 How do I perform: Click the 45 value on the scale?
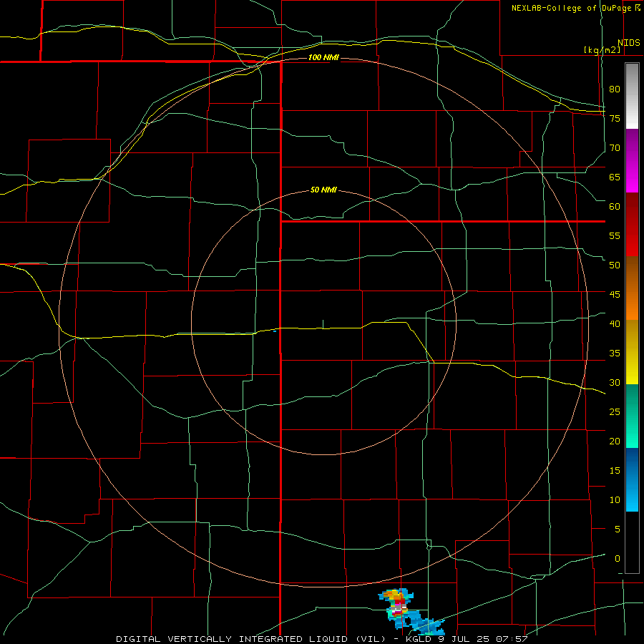pyautogui.click(x=615, y=295)
